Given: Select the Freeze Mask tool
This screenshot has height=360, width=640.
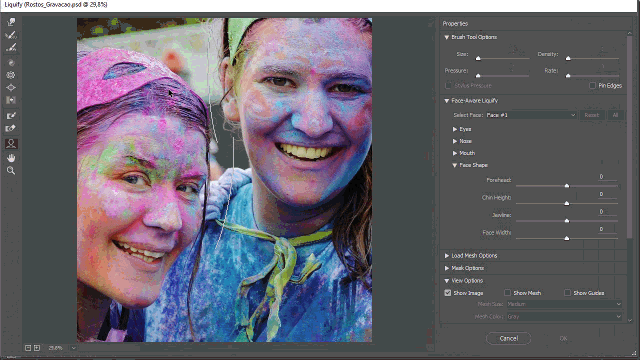Looking at the screenshot, I should (x=11, y=116).
